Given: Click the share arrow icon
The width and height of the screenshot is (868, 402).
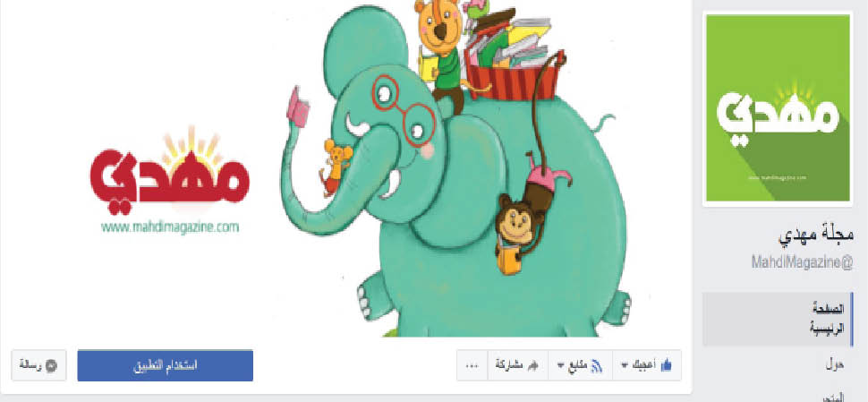Looking at the screenshot, I should [x=533, y=366].
